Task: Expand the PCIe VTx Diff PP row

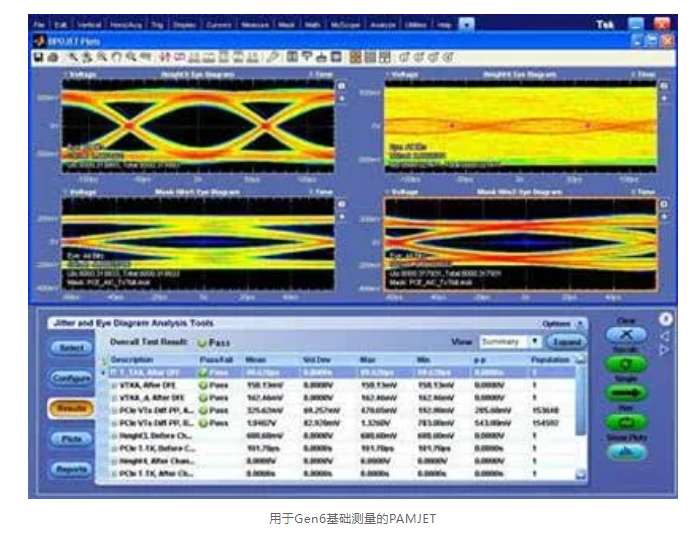Action: (x=105, y=409)
